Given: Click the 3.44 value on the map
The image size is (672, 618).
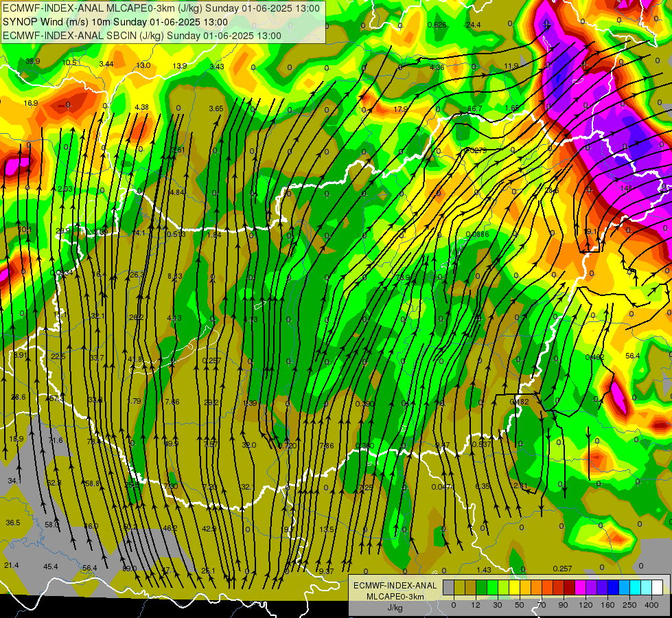Looking at the screenshot, I should tap(106, 65).
